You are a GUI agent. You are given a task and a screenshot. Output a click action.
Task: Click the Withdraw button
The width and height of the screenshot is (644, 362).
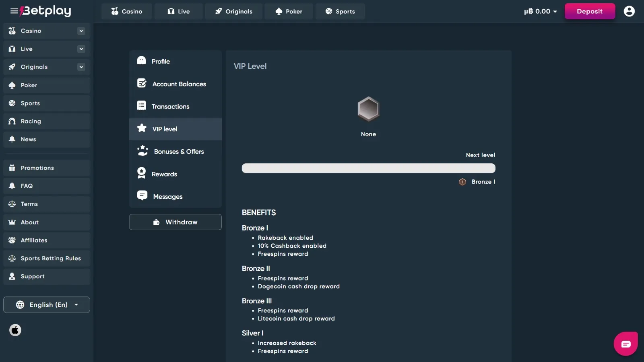[x=175, y=222]
